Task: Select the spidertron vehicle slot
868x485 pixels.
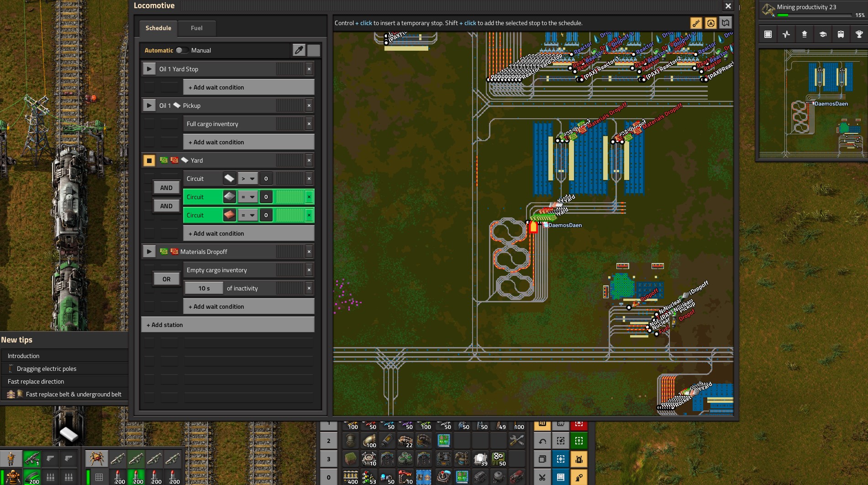Action: click(96, 458)
